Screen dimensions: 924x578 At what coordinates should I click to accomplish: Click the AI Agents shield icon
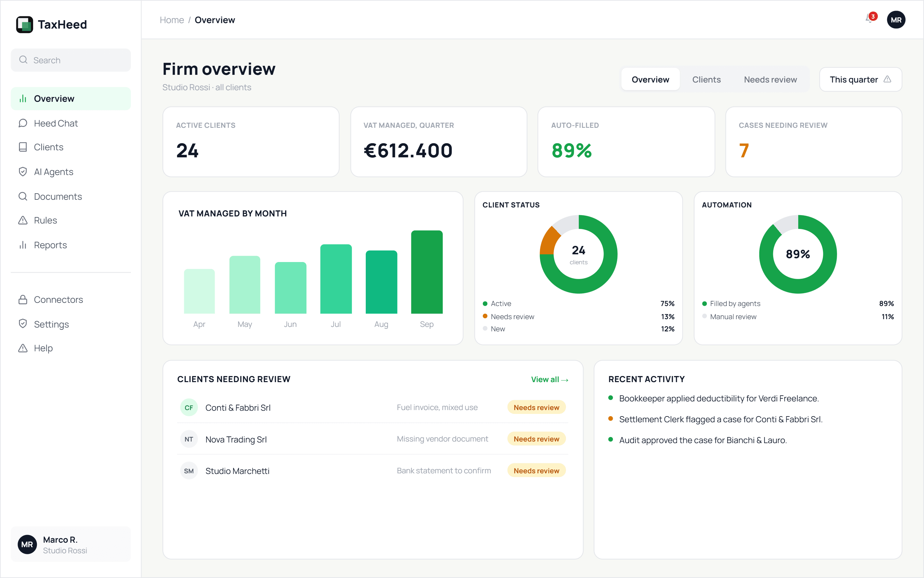coord(23,172)
